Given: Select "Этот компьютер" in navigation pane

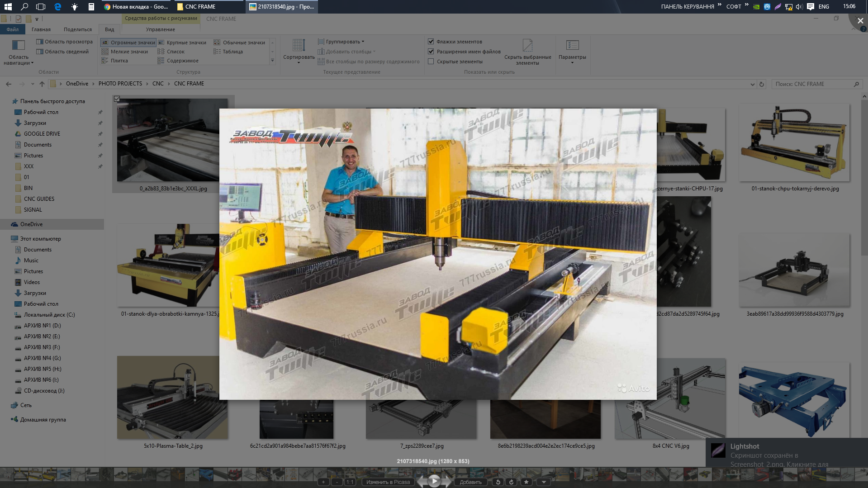Looking at the screenshot, I should [40, 239].
